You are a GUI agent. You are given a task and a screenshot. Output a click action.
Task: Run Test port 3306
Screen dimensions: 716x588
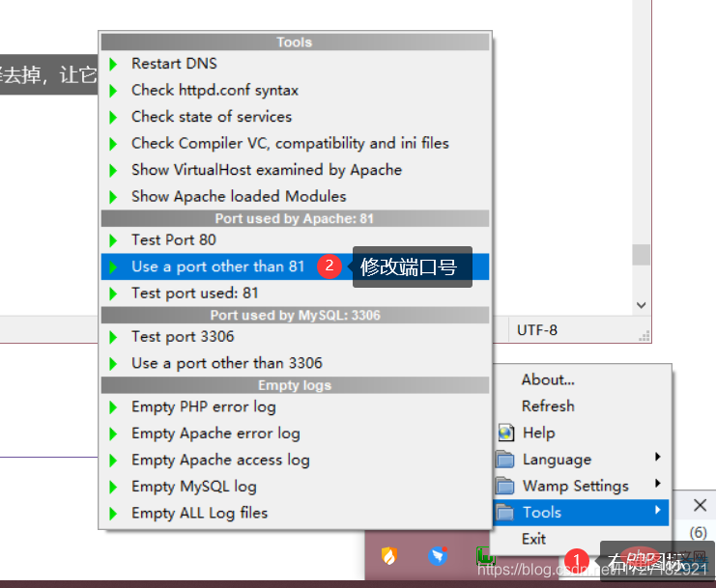(x=295, y=337)
